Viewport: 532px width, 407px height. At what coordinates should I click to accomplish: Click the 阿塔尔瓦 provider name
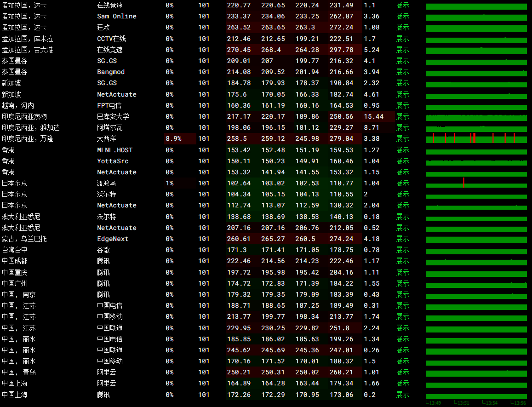[x=109, y=128]
